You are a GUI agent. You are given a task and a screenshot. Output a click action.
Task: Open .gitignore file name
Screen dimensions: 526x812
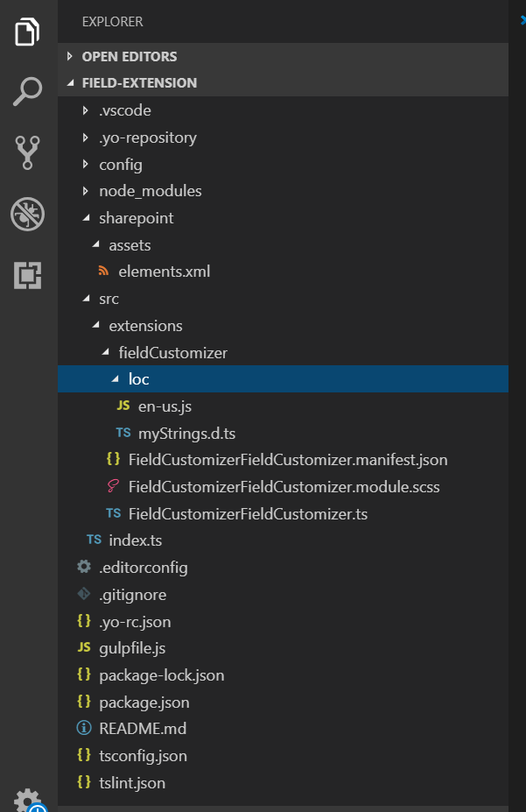click(133, 595)
